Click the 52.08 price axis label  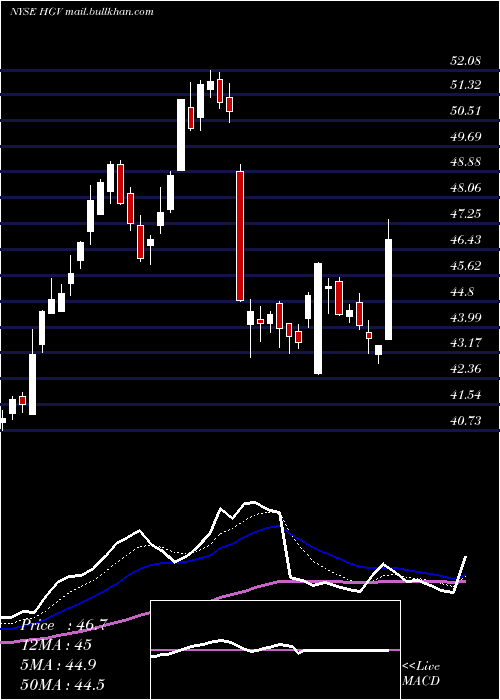pyautogui.click(x=466, y=61)
